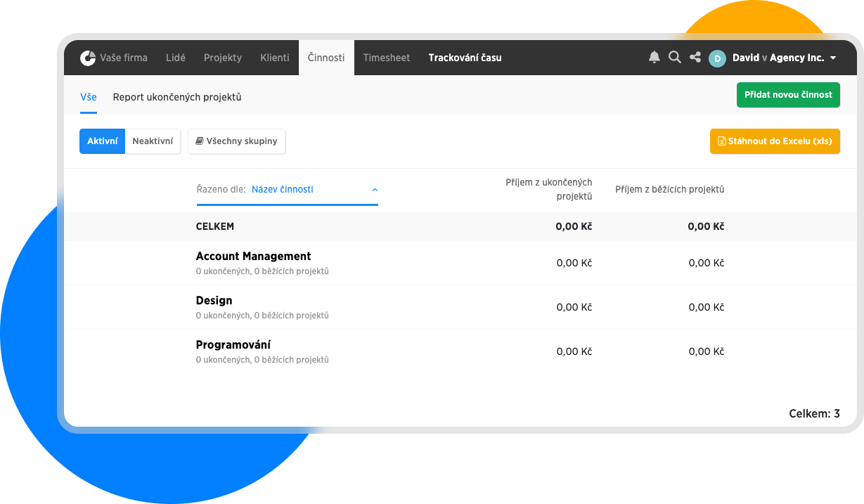
Task: Switch to Neaktivní filter
Action: pos(153,141)
